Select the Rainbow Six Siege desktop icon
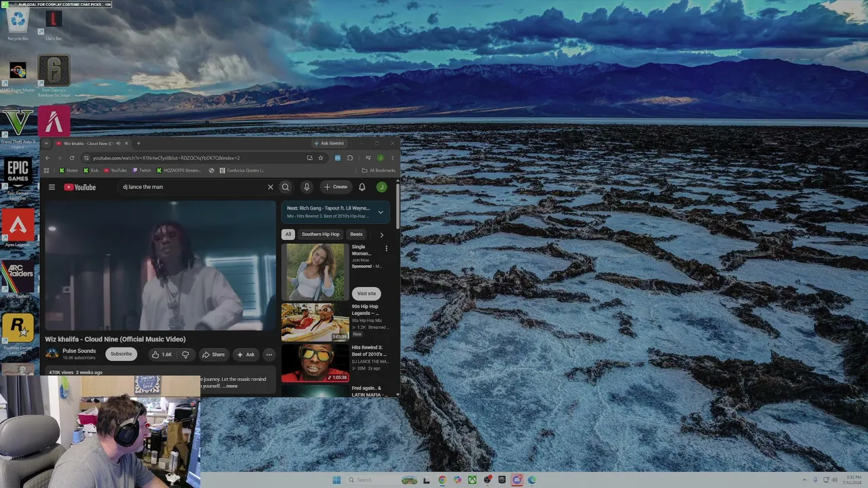868x488 pixels. (x=54, y=76)
